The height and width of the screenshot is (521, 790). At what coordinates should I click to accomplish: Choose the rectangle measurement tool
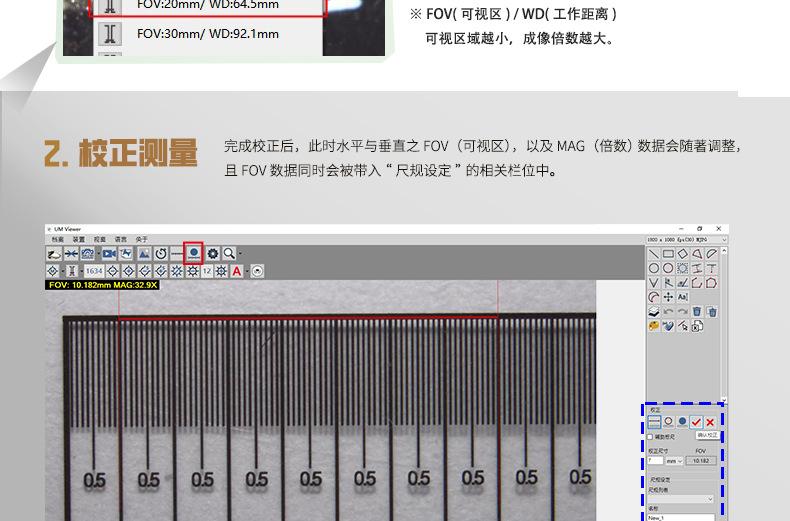click(668, 254)
